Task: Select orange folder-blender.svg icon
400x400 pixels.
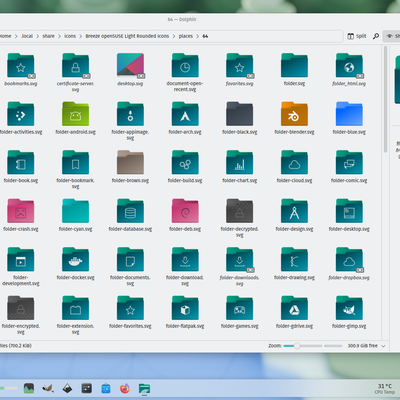Action: tap(294, 114)
